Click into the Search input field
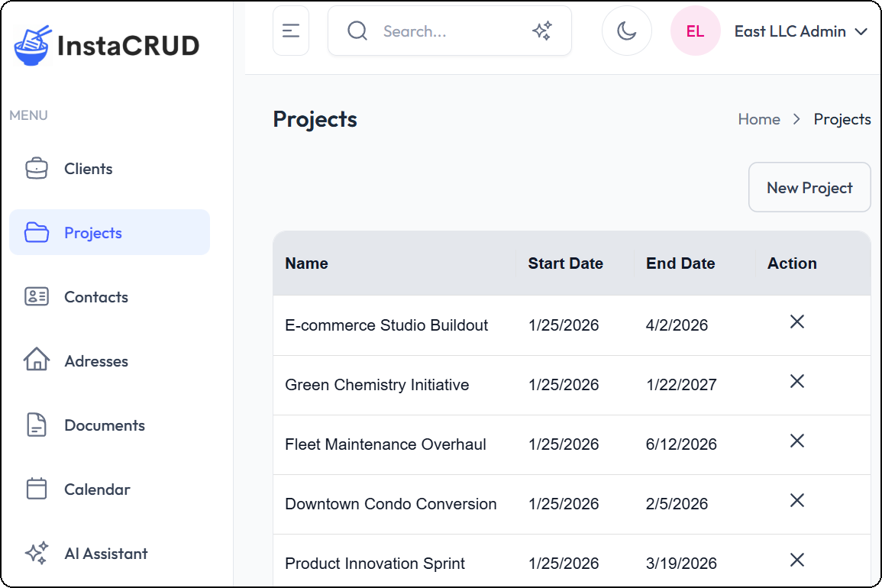 point(451,31)
